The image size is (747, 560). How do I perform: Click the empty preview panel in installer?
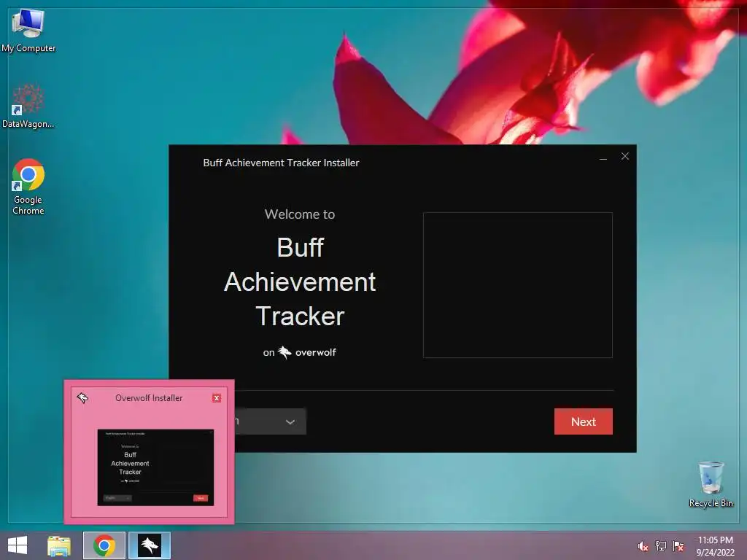coord(517,285)
